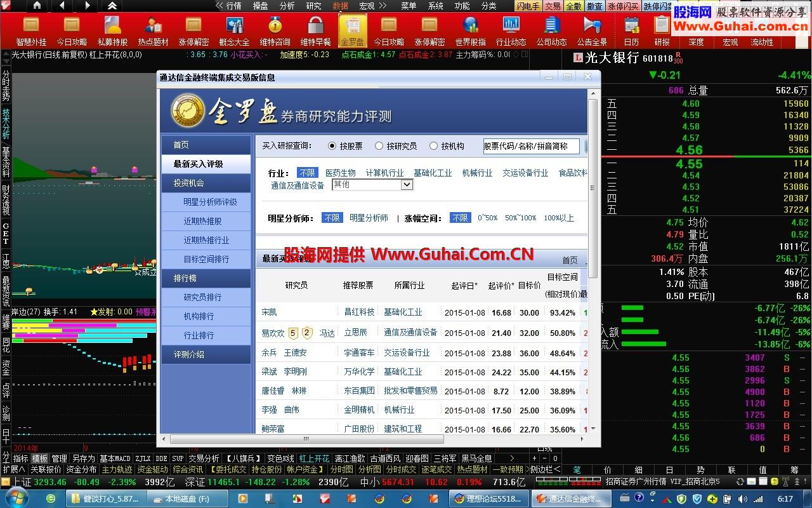This screenshot has width=812, height=508.
Task: Open the 研报 report icon
Action: pyautogui.click(x=662, y=30)
